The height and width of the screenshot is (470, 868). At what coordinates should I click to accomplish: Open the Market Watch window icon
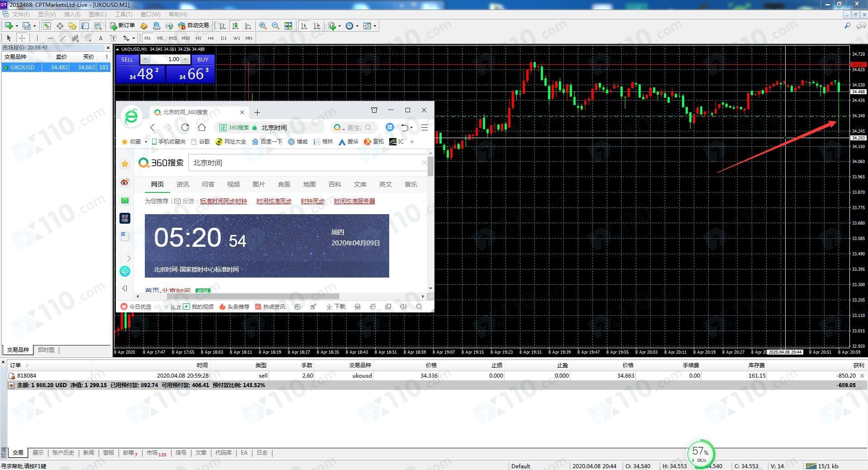click(x=47, y=26)
